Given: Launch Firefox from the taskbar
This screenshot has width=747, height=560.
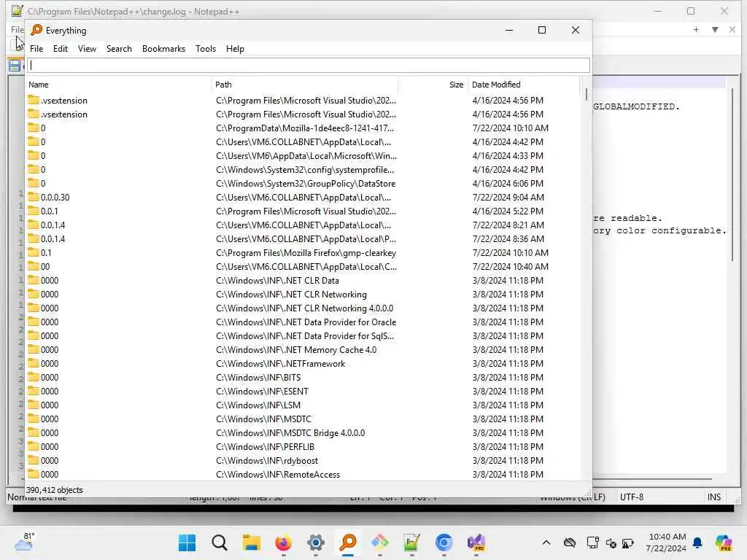Looking at the screenshot, I should click(x=284, y=542).
